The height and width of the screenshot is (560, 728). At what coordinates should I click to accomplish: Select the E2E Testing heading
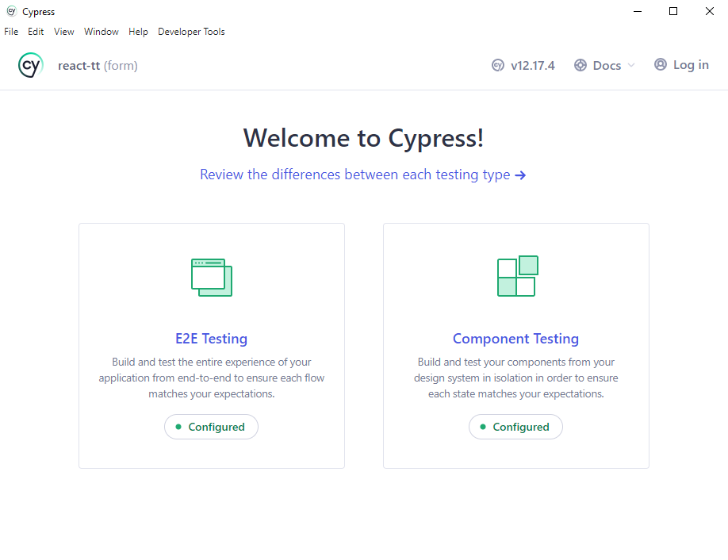click(x=211, y=339)
